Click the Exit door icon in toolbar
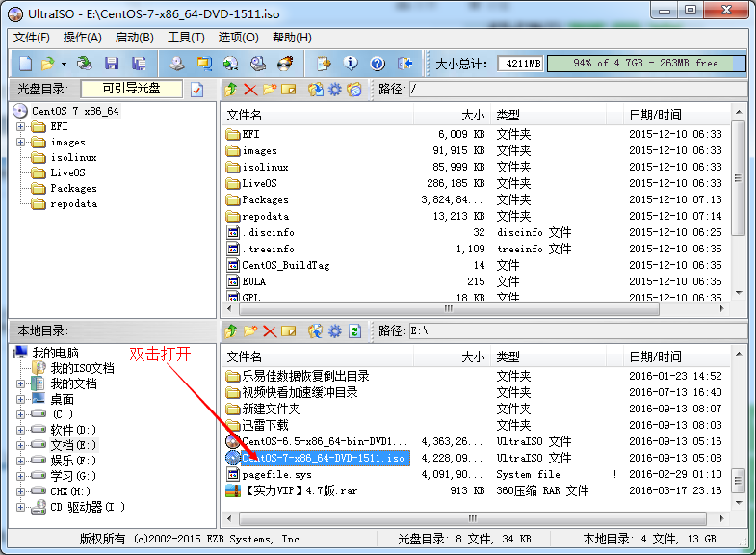The image size is (756, 555). point(404,64)
